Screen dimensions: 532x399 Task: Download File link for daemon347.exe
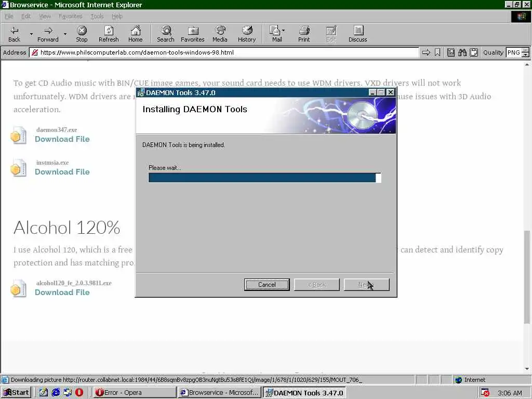click(x=62, y=139)
